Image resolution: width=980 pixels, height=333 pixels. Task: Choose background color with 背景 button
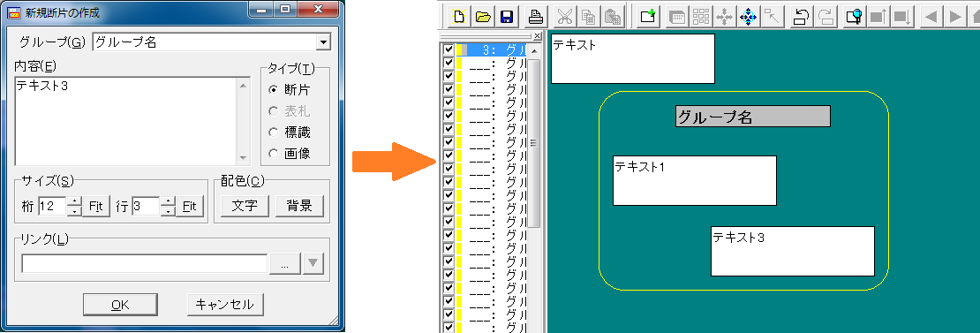[x=299, y=206]
